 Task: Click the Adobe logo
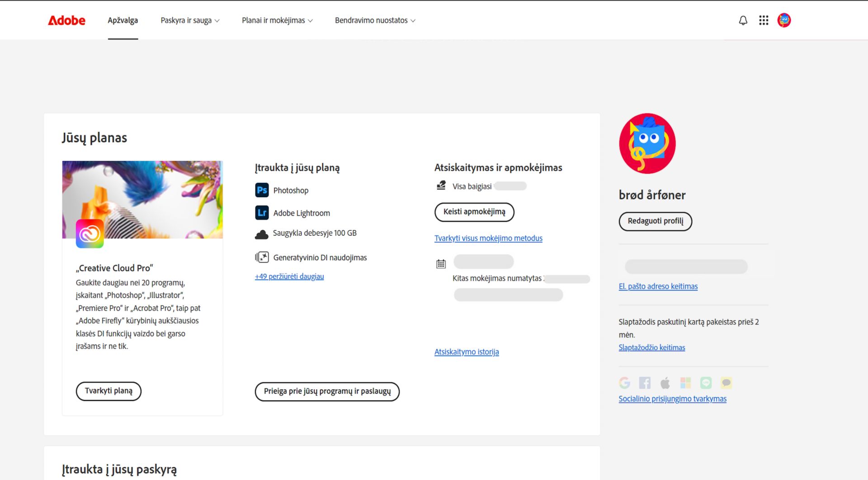click(66, 20)
